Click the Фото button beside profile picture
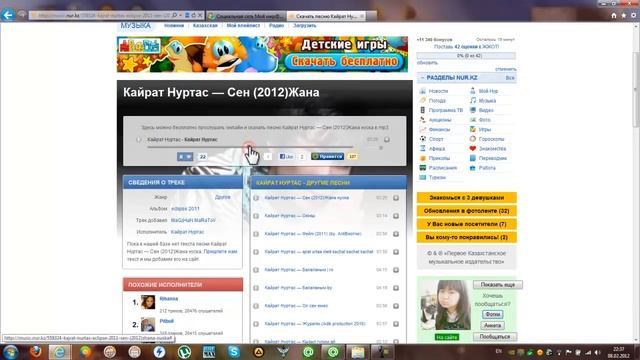Image resolution: width=640 pixels, height=360 pixels. click(x=492, y=314)
